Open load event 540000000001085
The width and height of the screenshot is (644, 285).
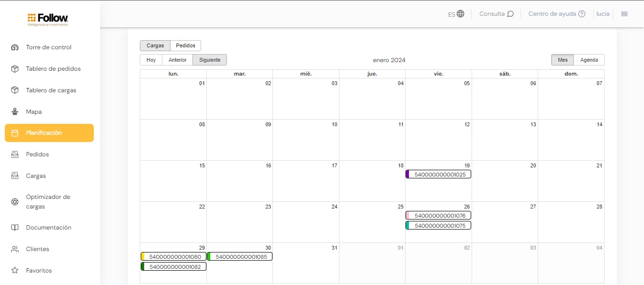(x=241, y=257)
